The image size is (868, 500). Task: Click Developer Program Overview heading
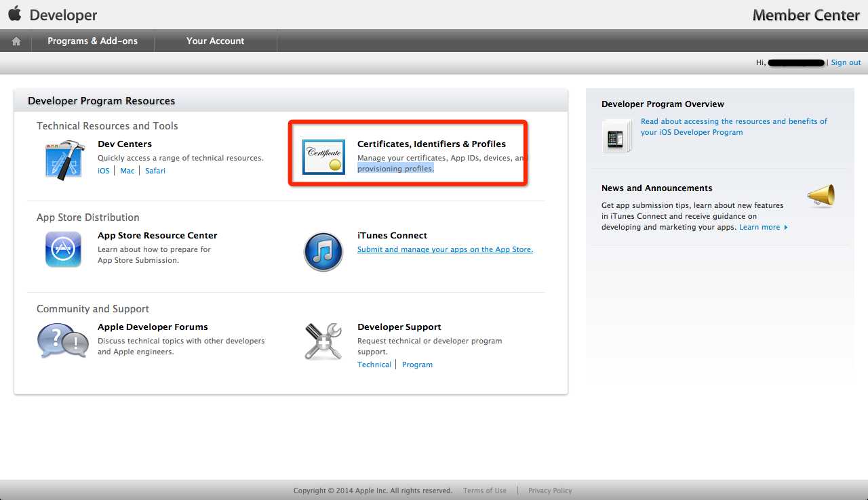click(x=663, y=104)
